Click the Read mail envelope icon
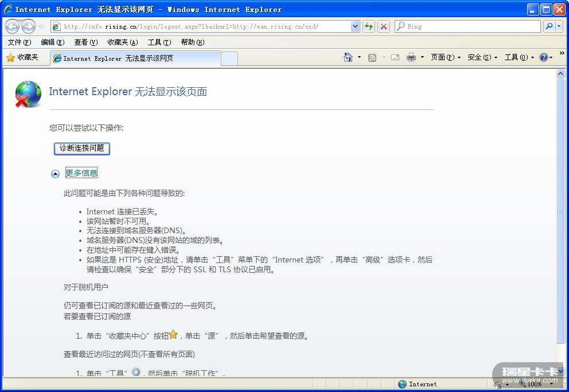This screenshot has height=392, width=569. click(x=395, y=57)
